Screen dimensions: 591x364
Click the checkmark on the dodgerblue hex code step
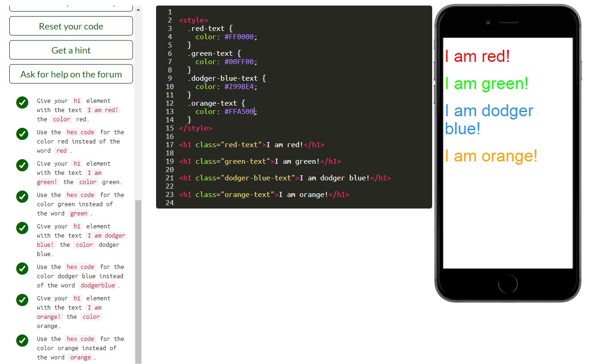[x=22, y=269]
